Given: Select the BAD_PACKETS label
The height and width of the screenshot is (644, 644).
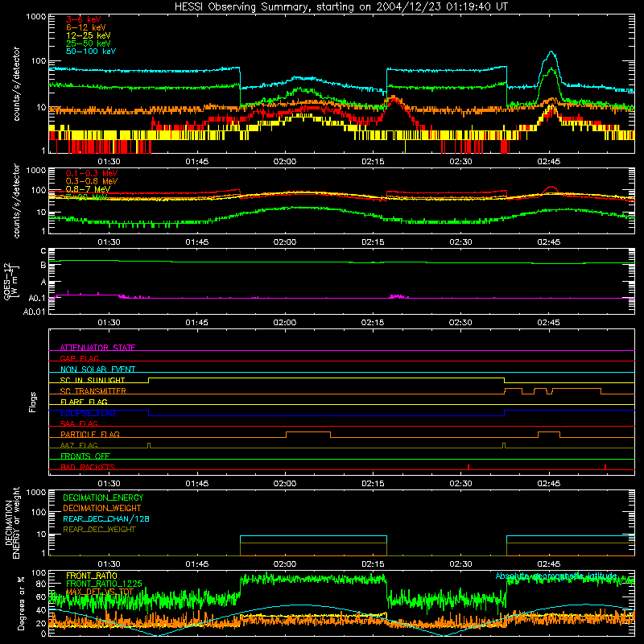Looking at the screenshot, I should 88,467.
